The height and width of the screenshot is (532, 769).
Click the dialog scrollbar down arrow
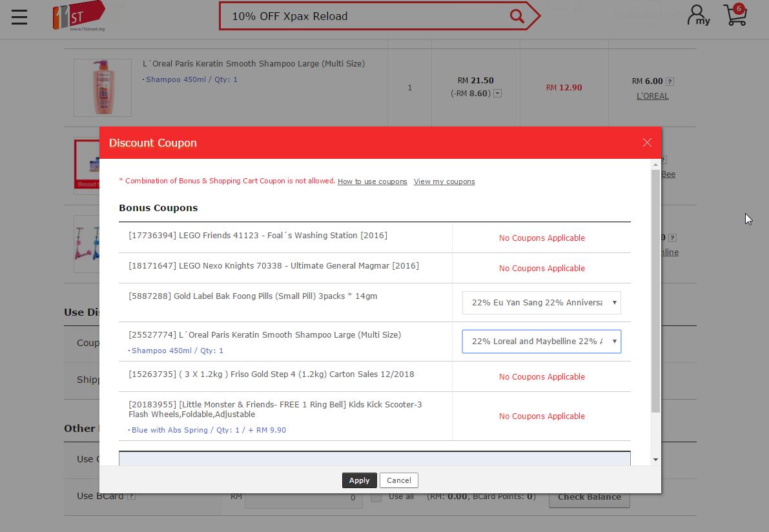tap(656, 460)
